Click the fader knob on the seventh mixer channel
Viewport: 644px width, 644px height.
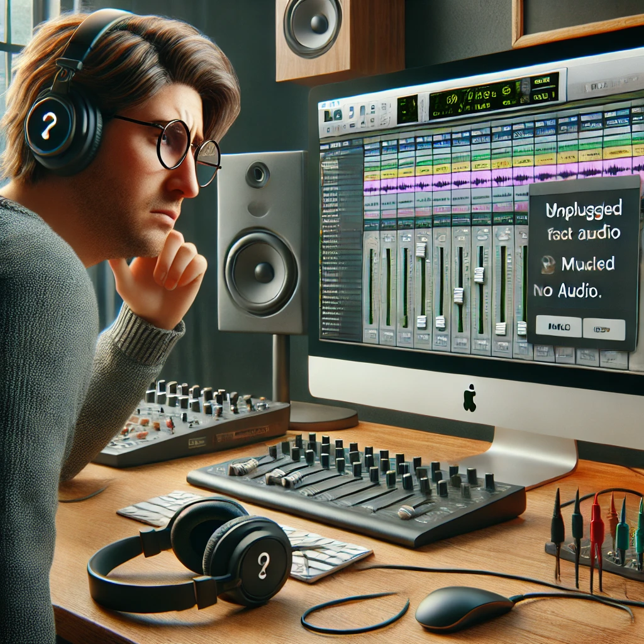pos(480,274)
